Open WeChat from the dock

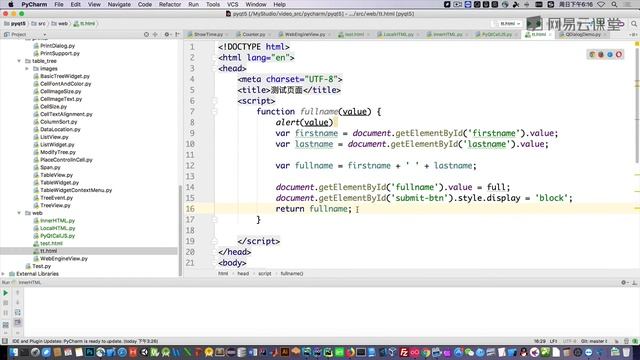pos(469,352)
